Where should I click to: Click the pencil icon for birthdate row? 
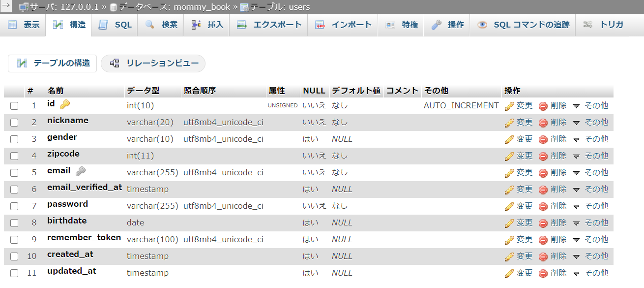(x=509, y=223)
